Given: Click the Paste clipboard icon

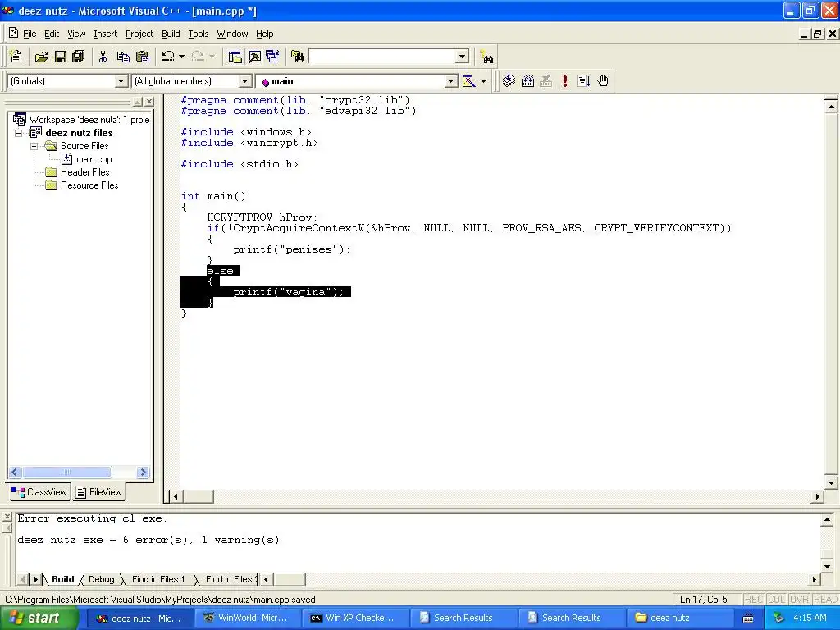Looking at the screenshot, I should 142,57.
